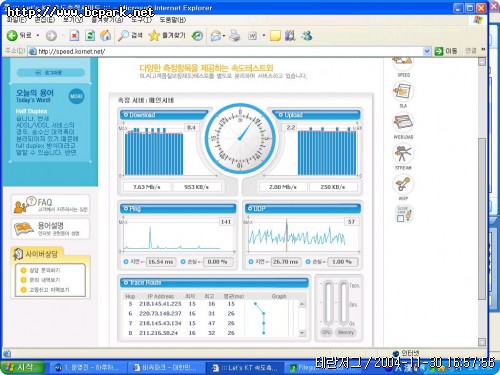Click the UDP delay value '26.70 ms'
This screenshot has width=500, height=375.
click(286, 262)
